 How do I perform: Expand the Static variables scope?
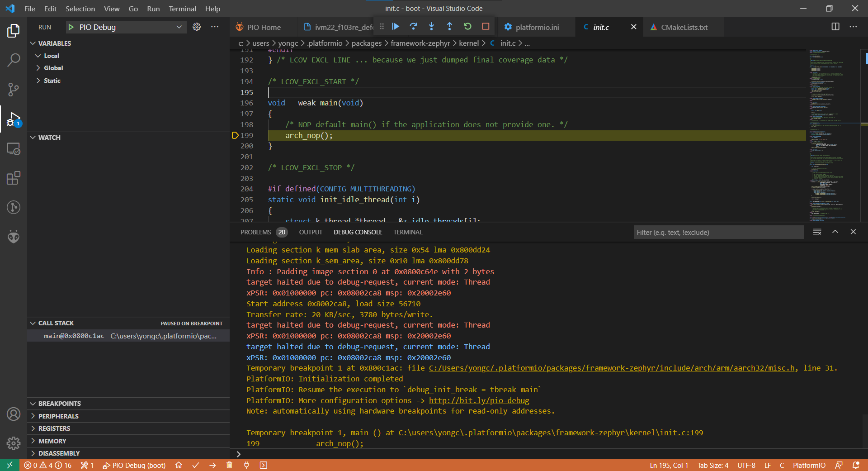click(38, 81)
